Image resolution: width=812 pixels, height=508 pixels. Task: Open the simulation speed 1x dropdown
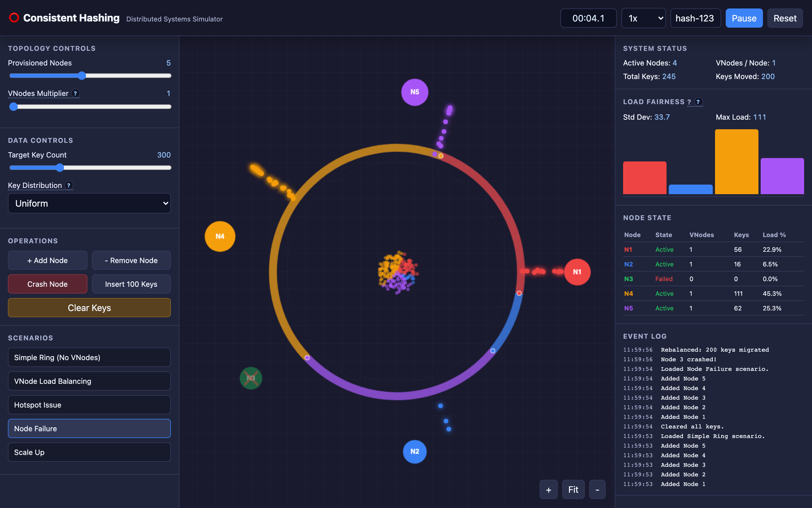[643, 18]
